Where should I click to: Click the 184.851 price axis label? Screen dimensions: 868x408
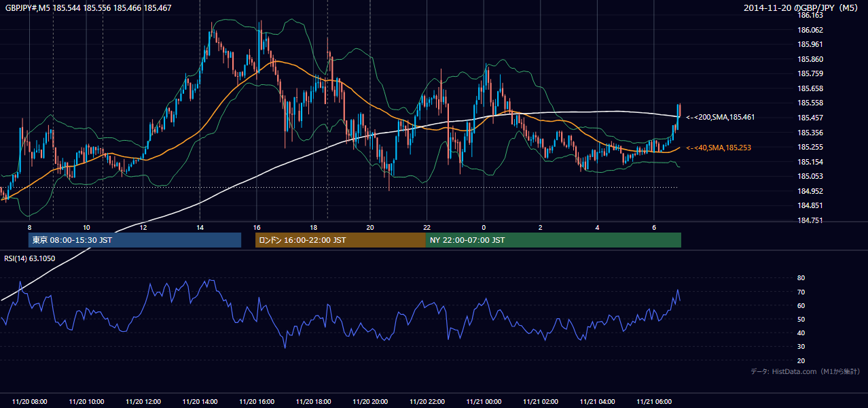click(x=810, y=205)
